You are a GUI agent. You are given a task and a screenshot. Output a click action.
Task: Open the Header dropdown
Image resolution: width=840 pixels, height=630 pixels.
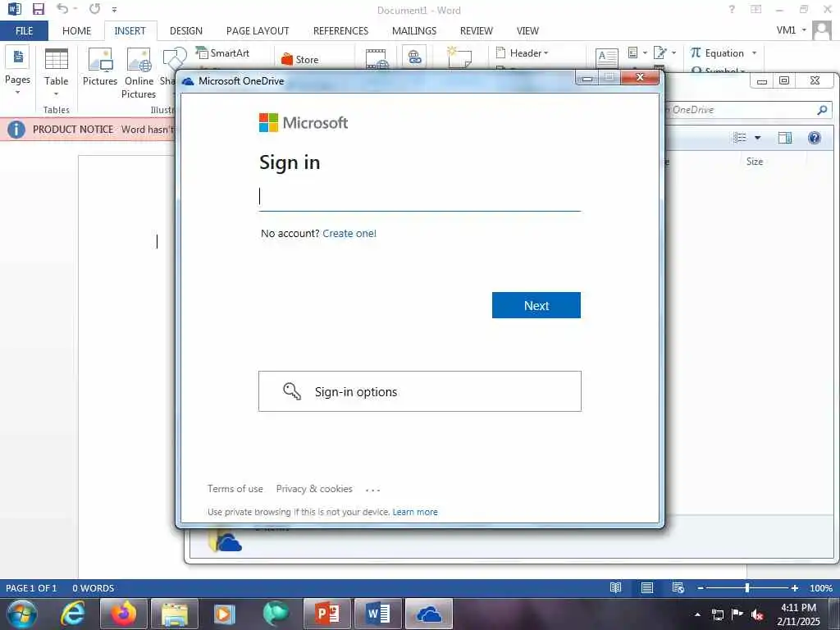(522, 52)
